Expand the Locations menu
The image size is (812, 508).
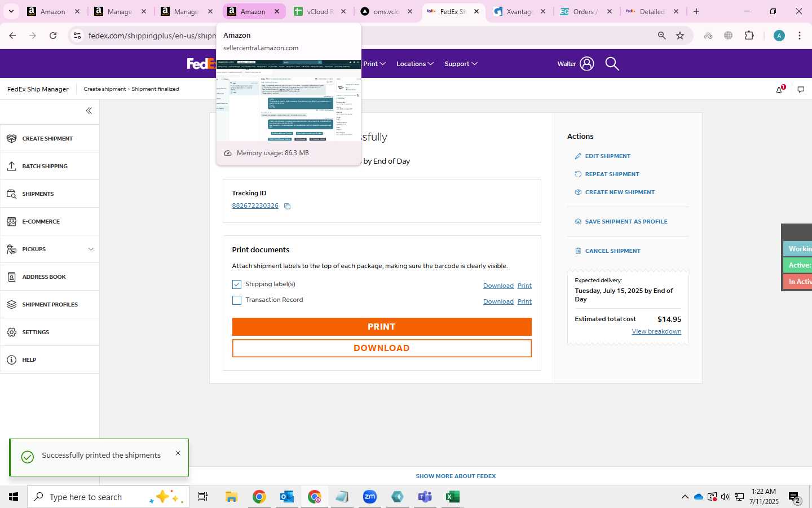[x=415, y=64]
